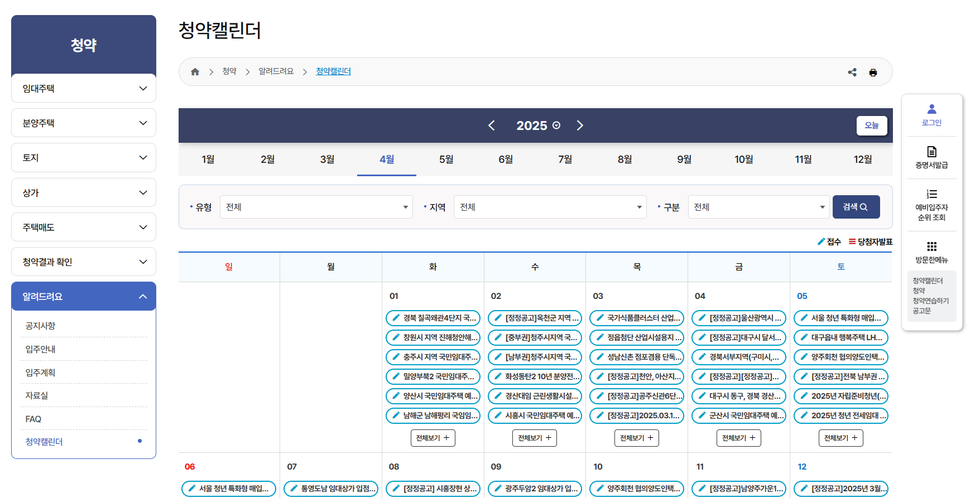Click the 검색 search button
The image size is (980, 498).
click(856, 207)
